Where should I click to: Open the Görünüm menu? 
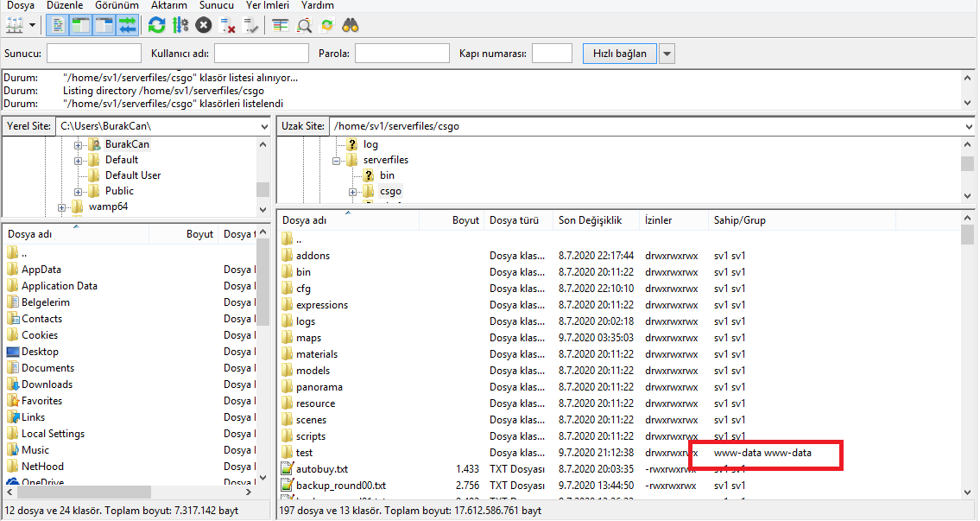(117, 5)
